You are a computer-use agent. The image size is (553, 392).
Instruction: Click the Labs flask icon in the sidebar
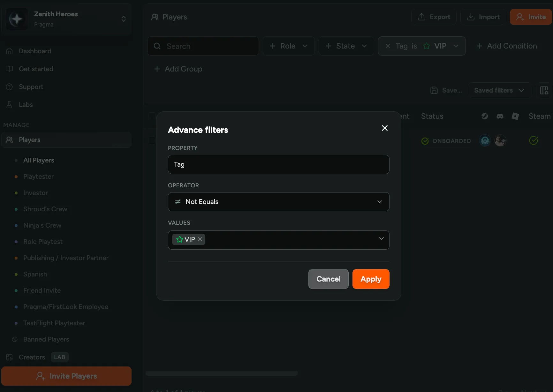point(9,105)
